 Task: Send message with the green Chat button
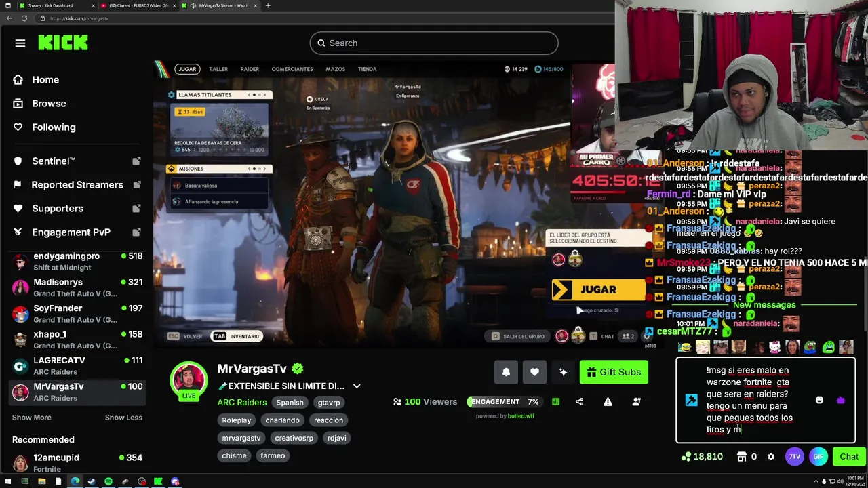(849, 457)
